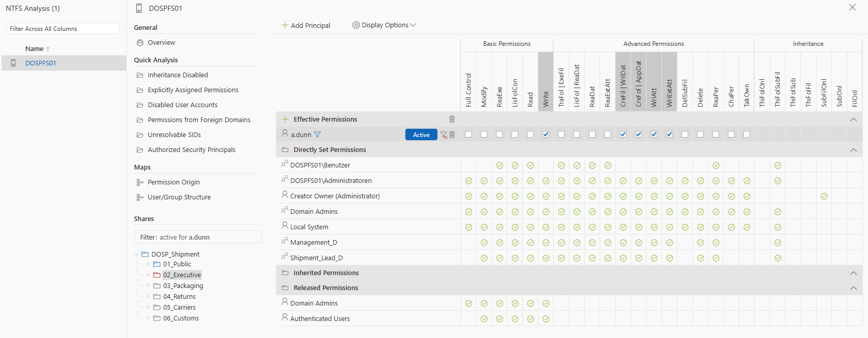
Task: Click the Overview icon
Action: 140,43
